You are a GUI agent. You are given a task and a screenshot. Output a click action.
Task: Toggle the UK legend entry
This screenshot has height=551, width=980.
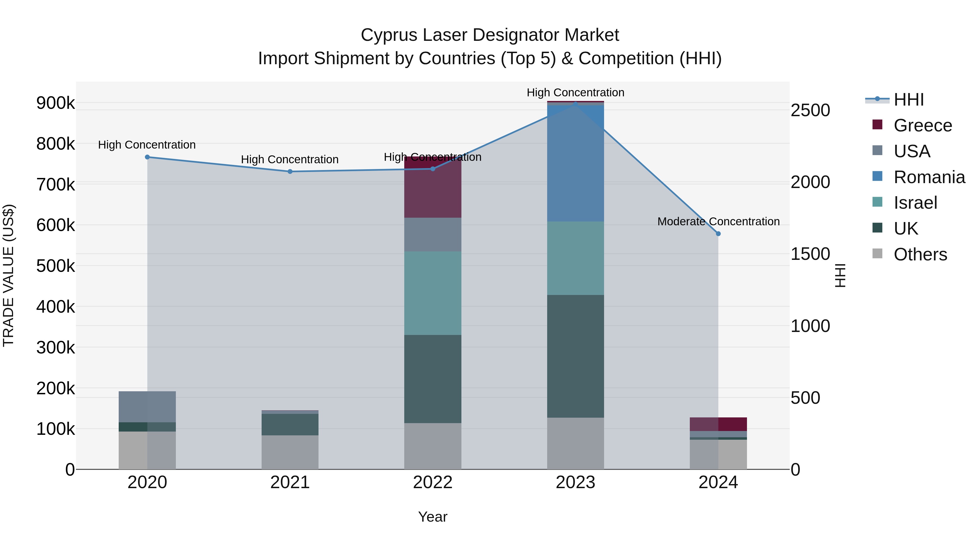[895, 228]
